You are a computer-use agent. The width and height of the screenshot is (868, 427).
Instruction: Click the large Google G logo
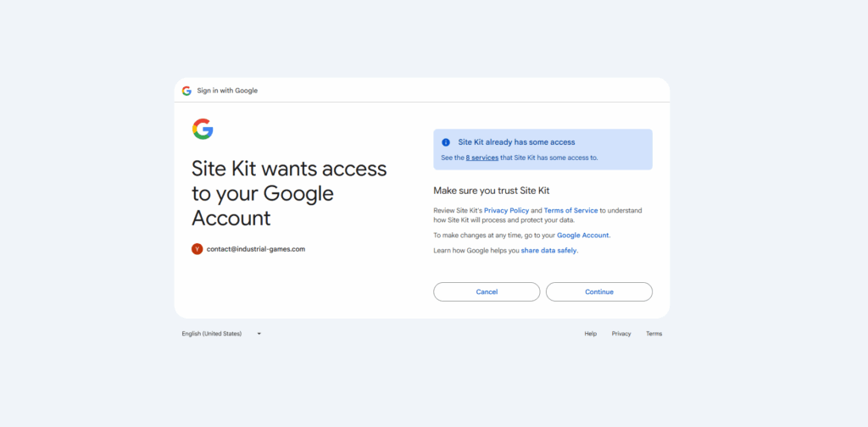203,129
